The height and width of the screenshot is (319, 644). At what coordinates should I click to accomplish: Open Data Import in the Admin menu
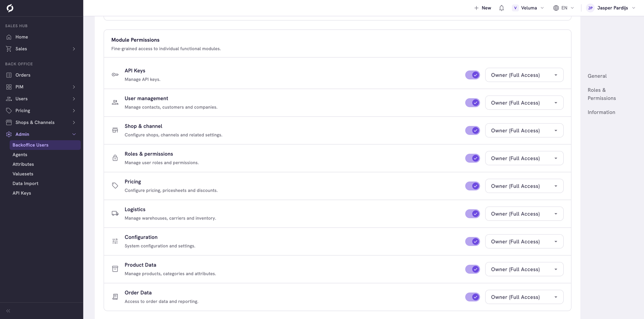[x=26, y=184]
